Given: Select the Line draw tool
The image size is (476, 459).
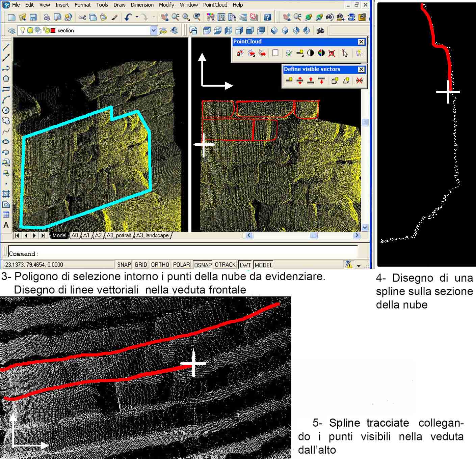Looking at the screenshot, I should tap(6, 47).
